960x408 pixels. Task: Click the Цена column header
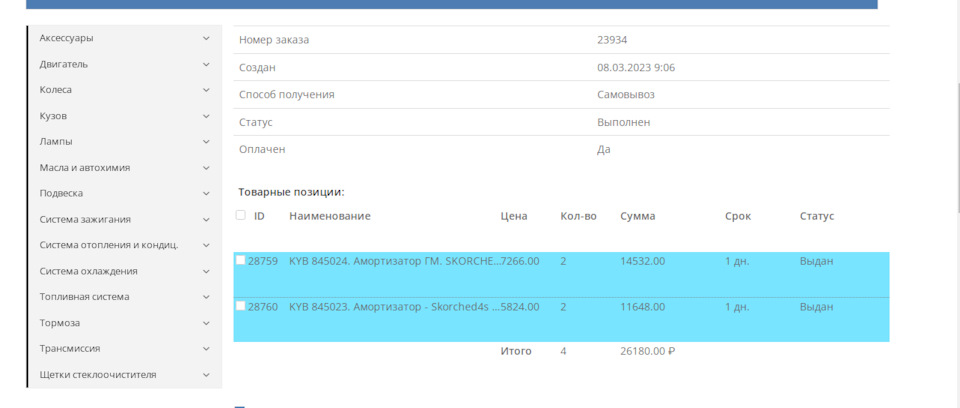514,216
